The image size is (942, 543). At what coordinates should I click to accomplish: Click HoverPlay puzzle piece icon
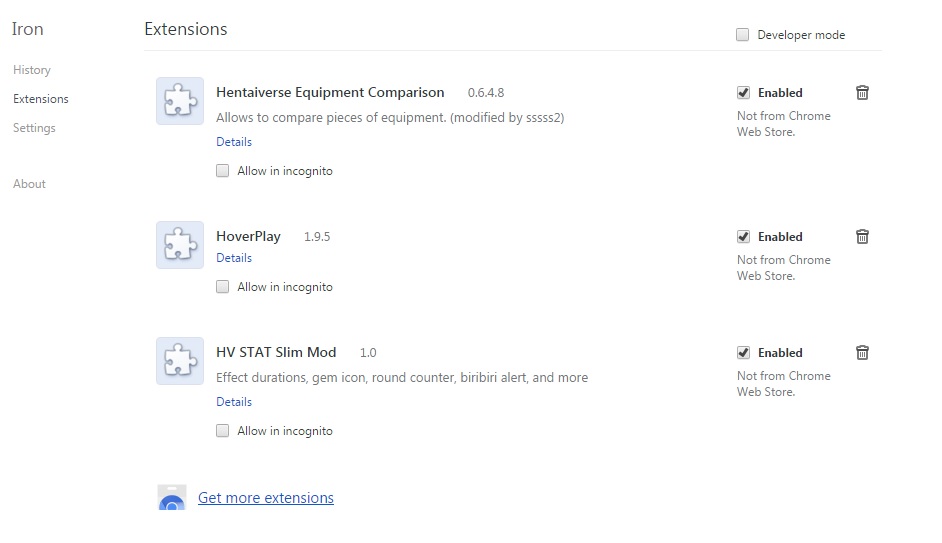(x=180, y=245)
